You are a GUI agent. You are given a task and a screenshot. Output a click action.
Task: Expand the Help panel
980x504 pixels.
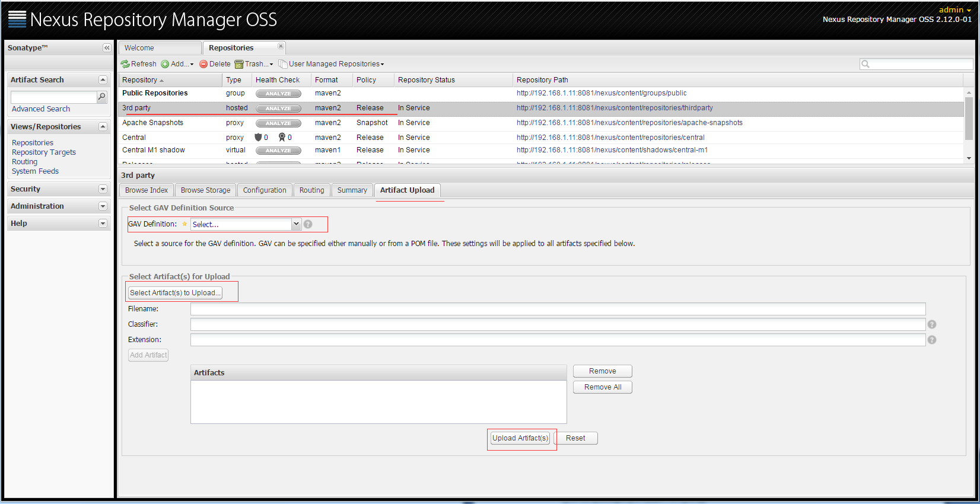click(103, 224)
